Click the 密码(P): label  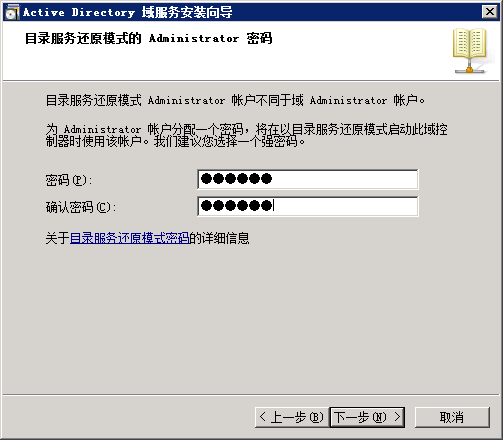[x=69, y=180]
